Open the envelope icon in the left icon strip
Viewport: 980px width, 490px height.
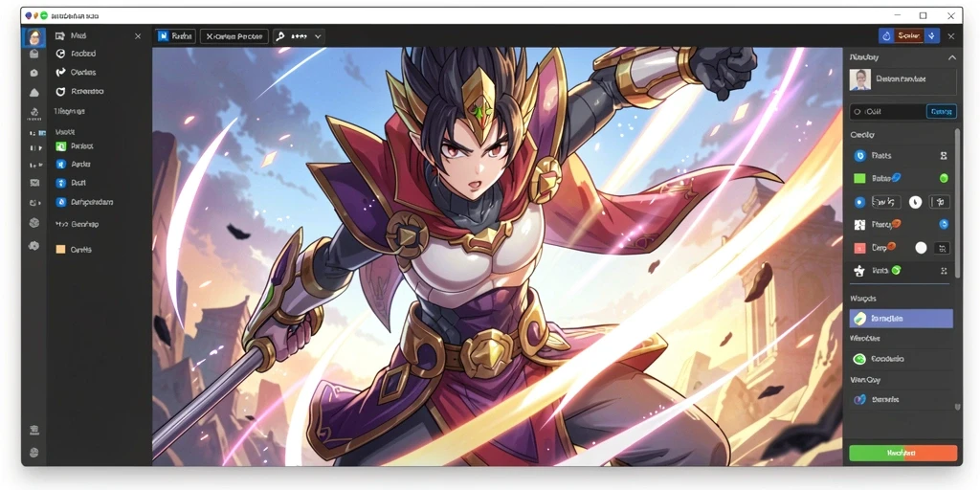34,183
